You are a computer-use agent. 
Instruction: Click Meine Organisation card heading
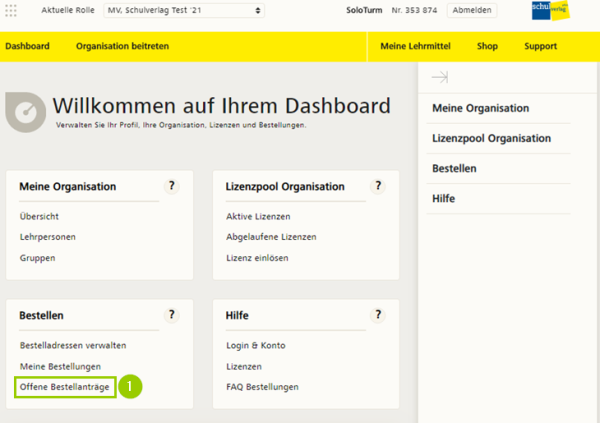68,186
